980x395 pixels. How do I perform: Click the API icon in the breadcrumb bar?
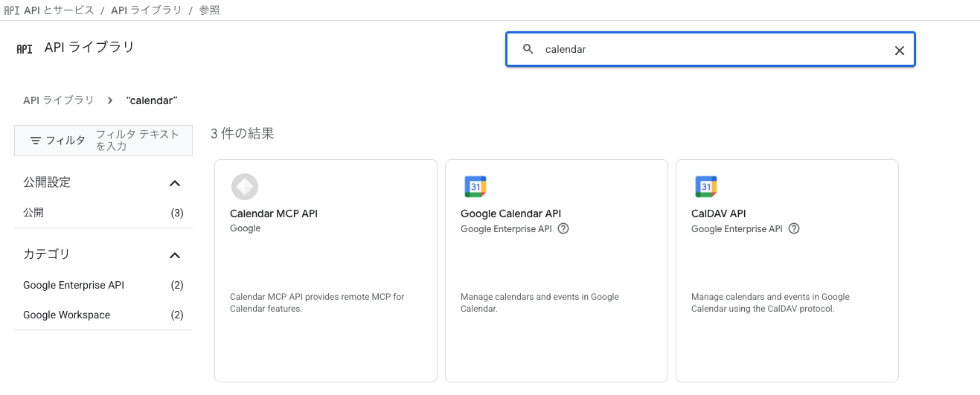click(12, 10)
